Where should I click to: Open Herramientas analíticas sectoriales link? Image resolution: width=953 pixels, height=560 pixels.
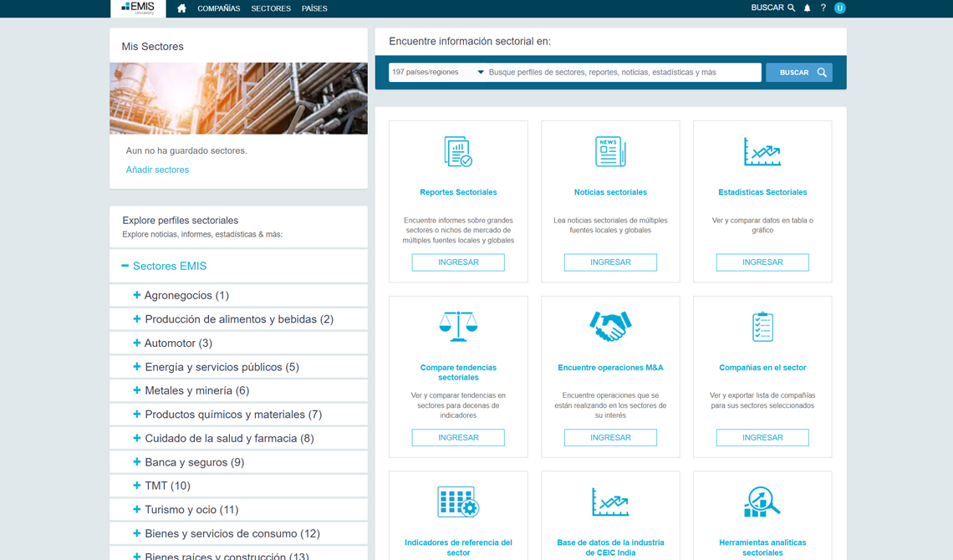(x=762, y=547)
